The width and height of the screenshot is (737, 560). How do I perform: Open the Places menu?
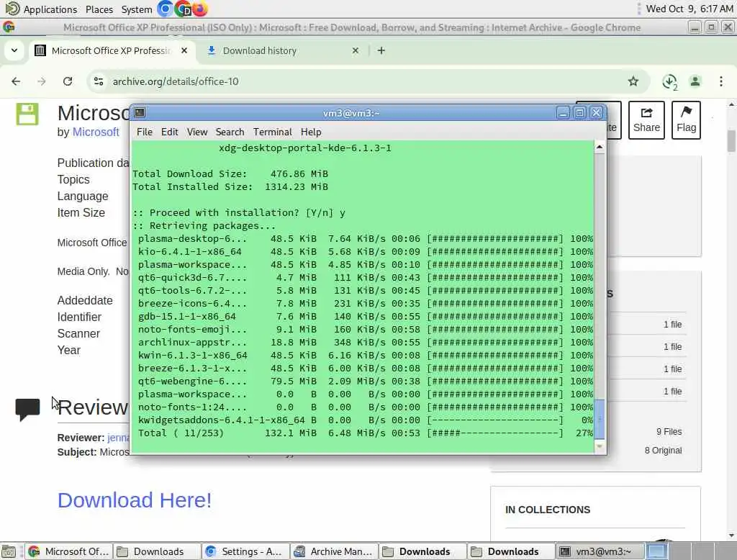99,9
